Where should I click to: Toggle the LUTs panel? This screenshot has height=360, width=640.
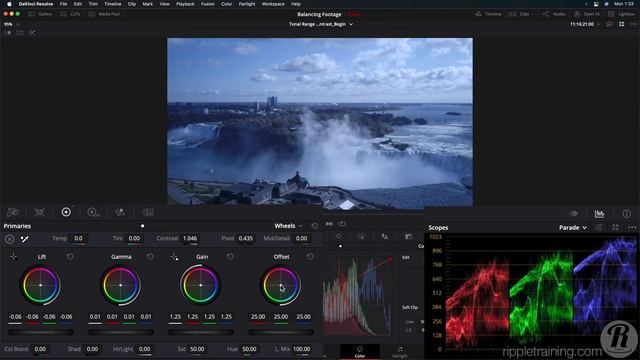point(70,14)
